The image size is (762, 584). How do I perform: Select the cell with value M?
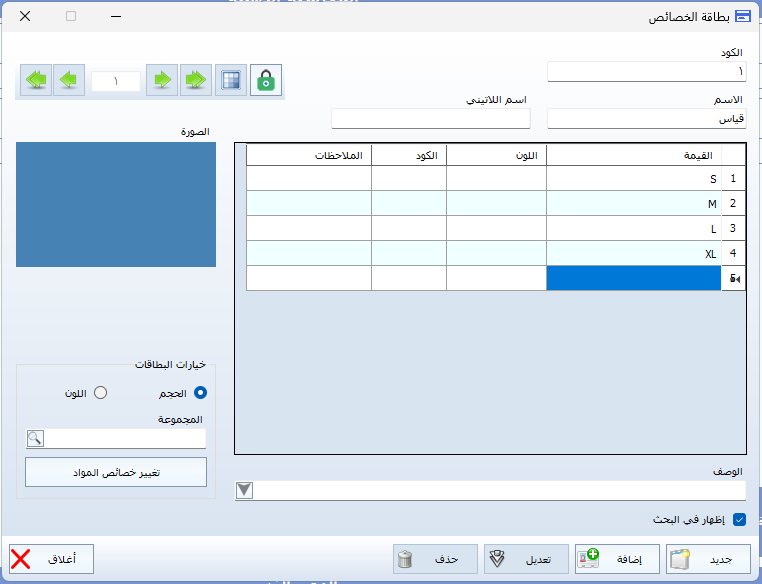point(634,204)
